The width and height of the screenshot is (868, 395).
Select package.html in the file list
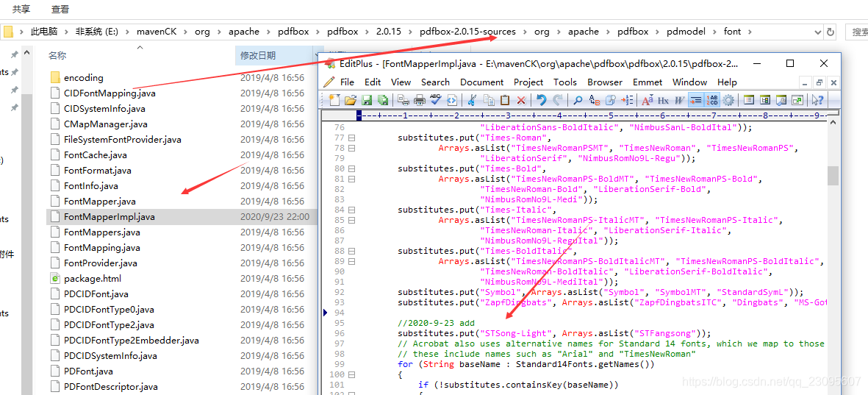tap(93, 279)
